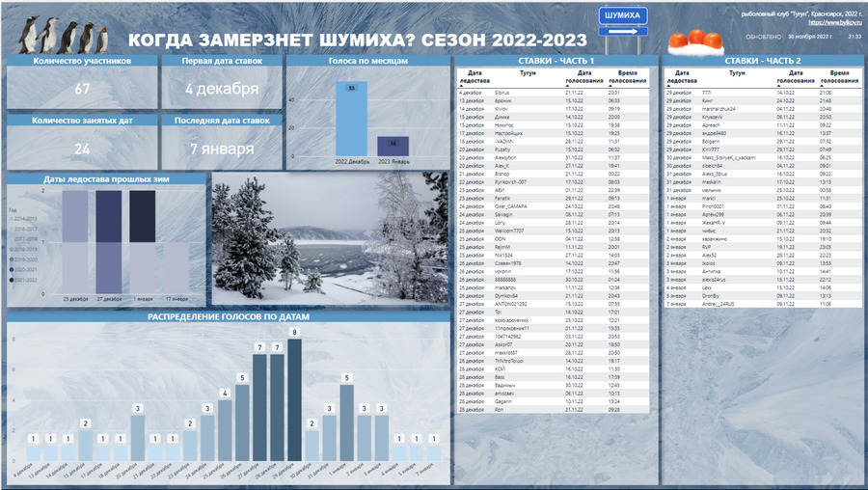
Task: Click the 25 декабря bar in past winters chart
Action: click(75, 242)
